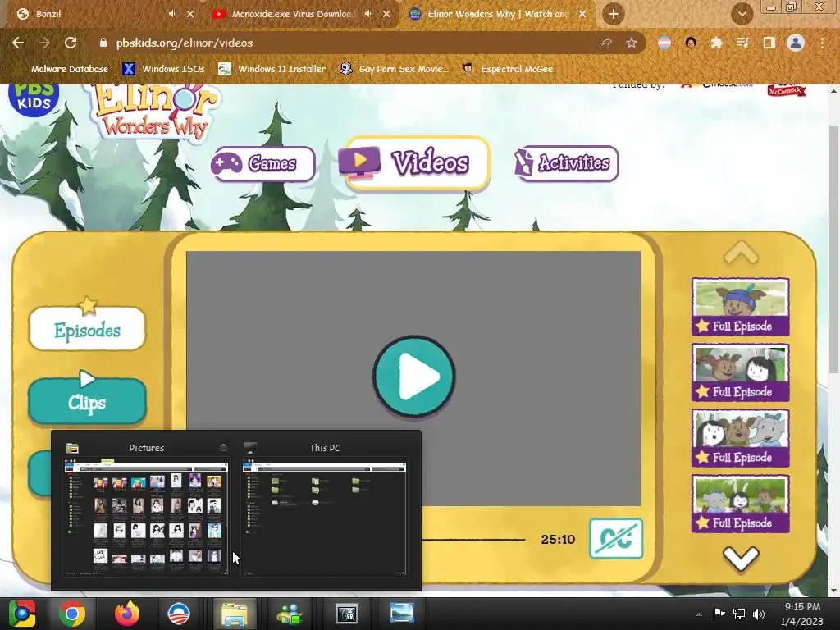Click the address bar URL field
The image size is (840, 630).
pos(343,43)
